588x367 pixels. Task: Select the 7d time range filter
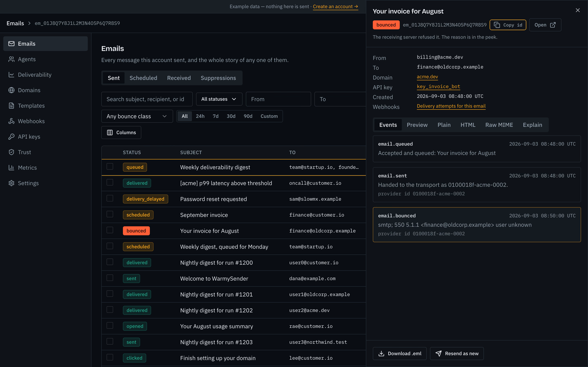(216, 116)
